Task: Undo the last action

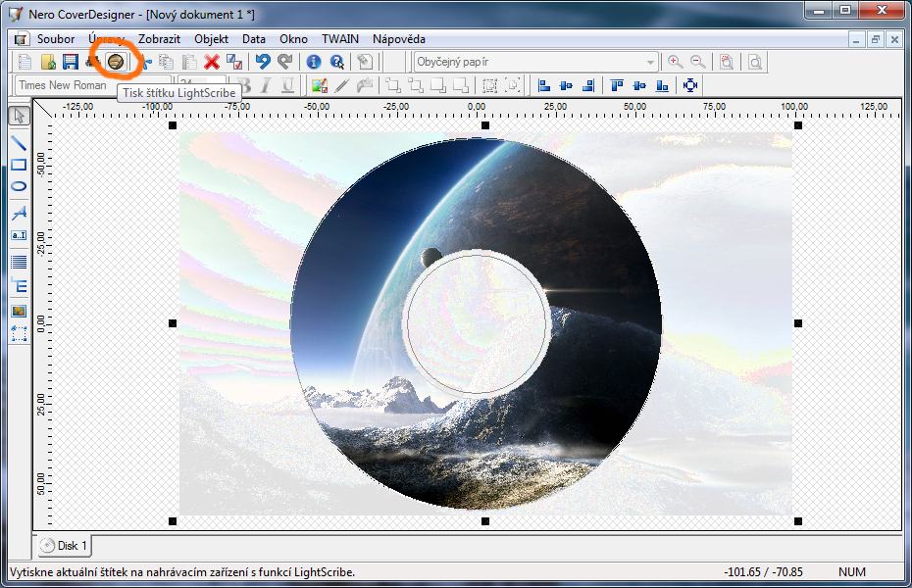Action: click(262, 62)
